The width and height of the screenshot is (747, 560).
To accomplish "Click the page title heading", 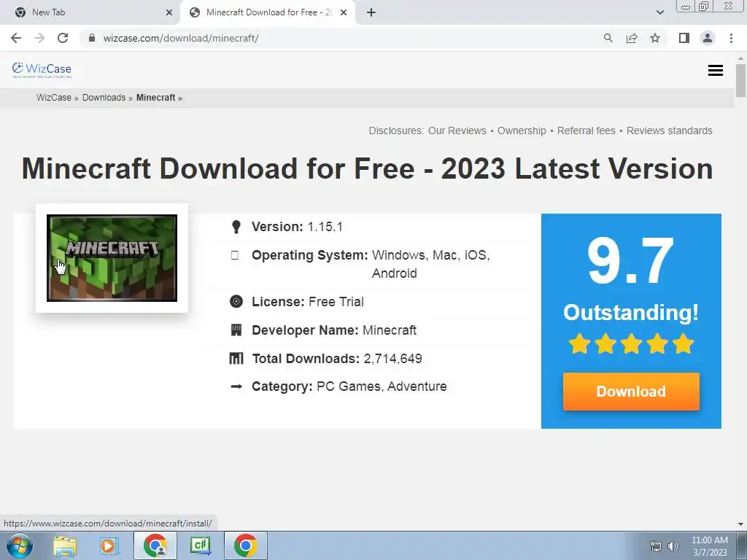I will [x=367, y=168].
